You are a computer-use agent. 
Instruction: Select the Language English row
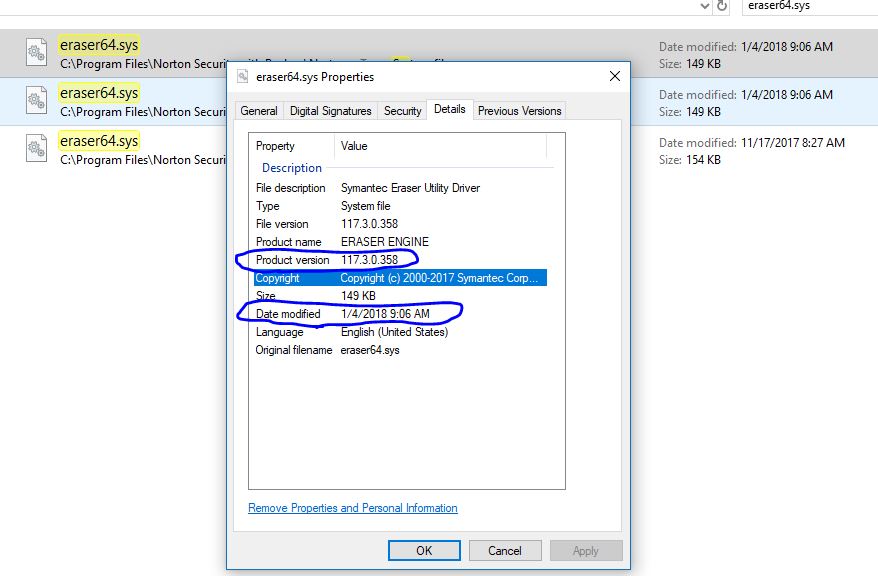coord(400,332)
